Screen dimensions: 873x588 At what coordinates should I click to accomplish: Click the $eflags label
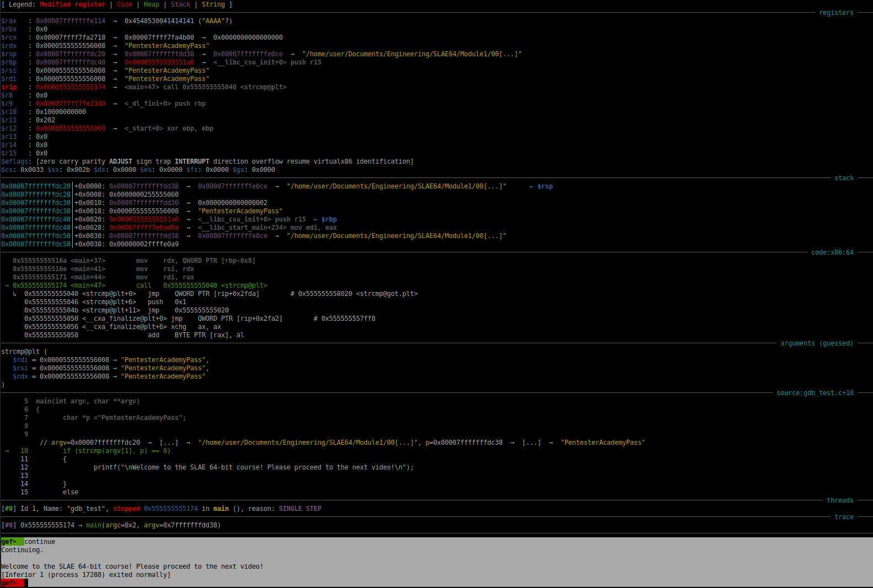click(x=15, y=161)
